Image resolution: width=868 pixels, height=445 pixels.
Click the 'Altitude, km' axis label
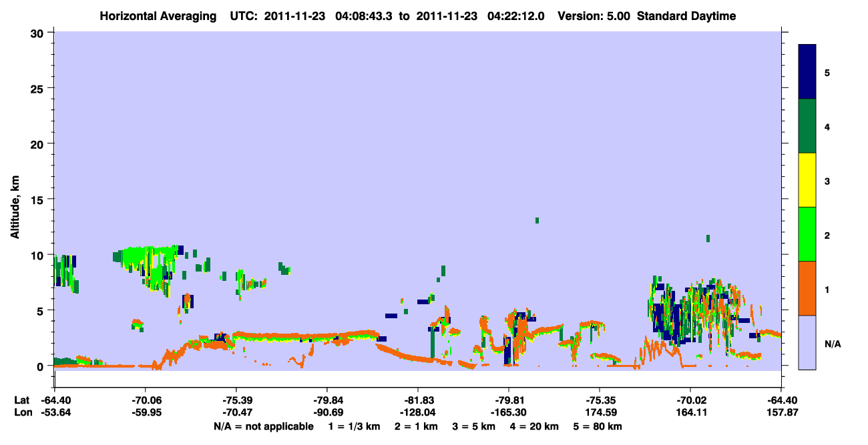coord(15,209)
